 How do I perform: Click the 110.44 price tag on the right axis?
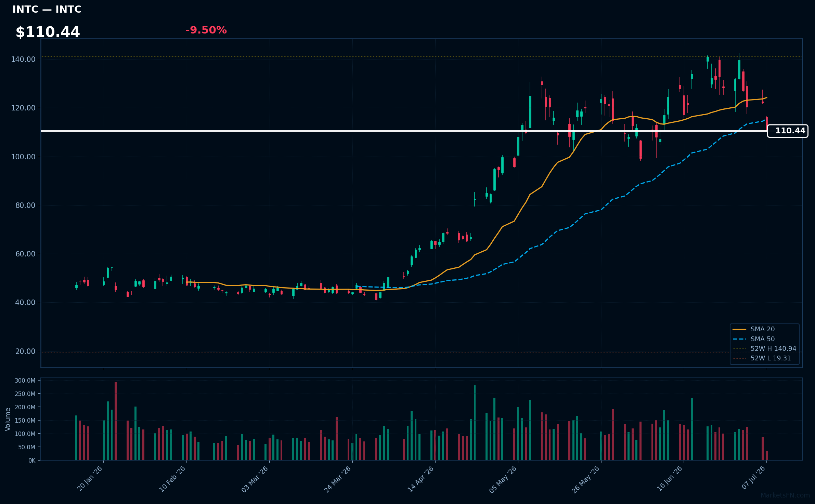(788, 131)
